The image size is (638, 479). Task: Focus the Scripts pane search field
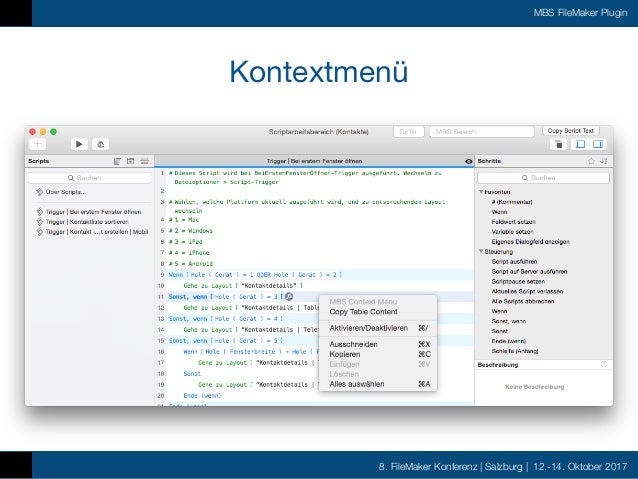tap(89, 178)
